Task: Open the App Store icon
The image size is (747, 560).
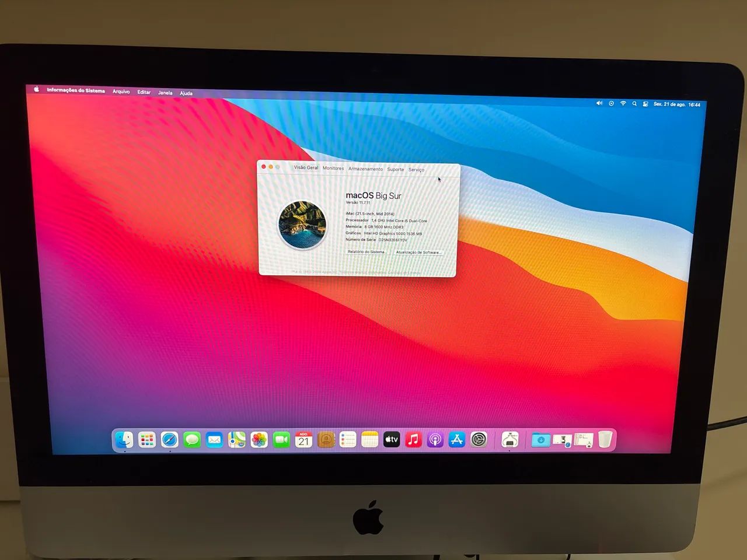Action: (457, 440)
